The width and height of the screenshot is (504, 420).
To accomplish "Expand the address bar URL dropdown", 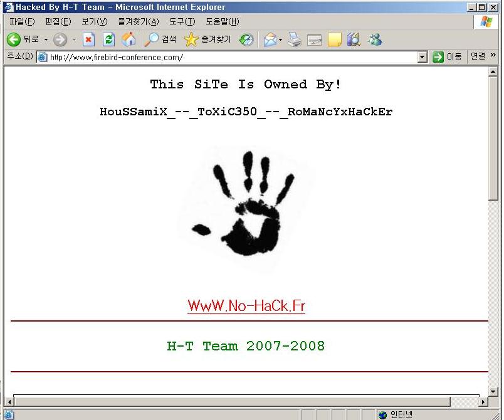I will point(422,57).
